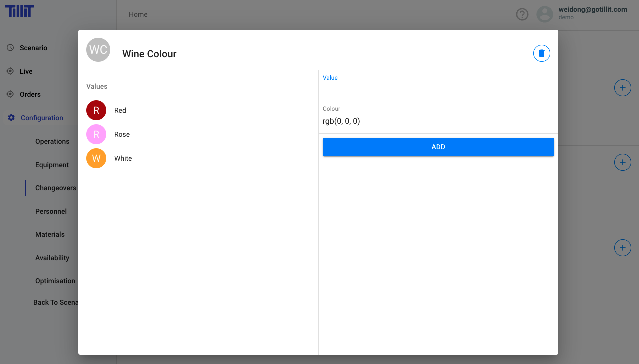The image size is (639, 364).
Task: Open the help question mark icon
Action: (522, 14)
